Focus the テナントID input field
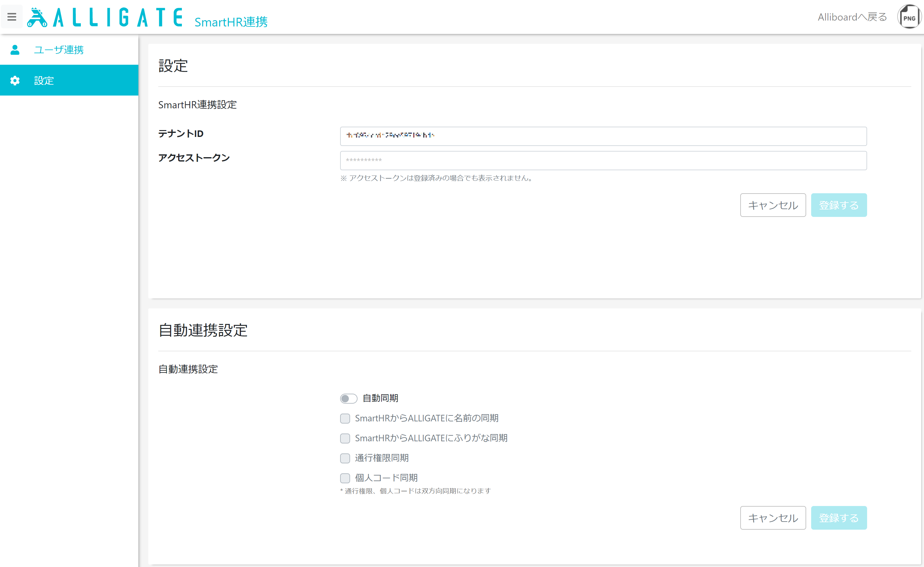The height and width of the screenshot is (567, 924). (603, 136)
